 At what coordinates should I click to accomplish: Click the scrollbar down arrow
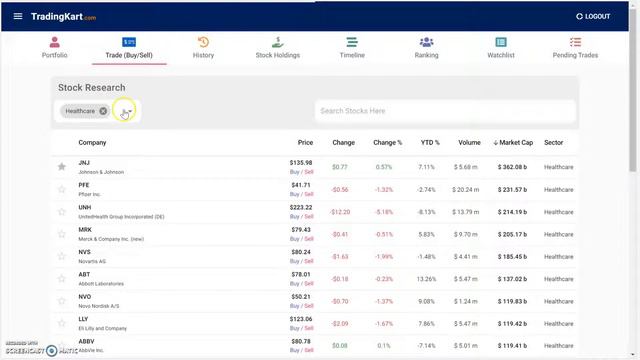(633, 355)
